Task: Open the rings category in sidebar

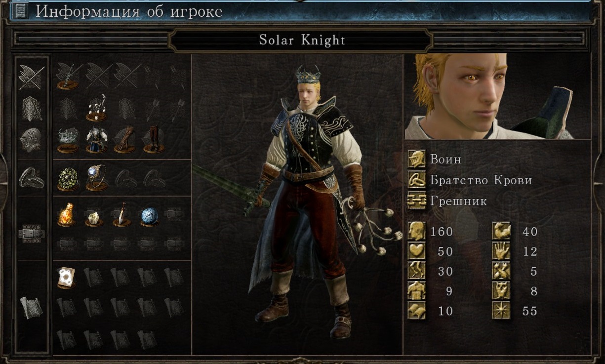Action: click(x=32, y=177)
